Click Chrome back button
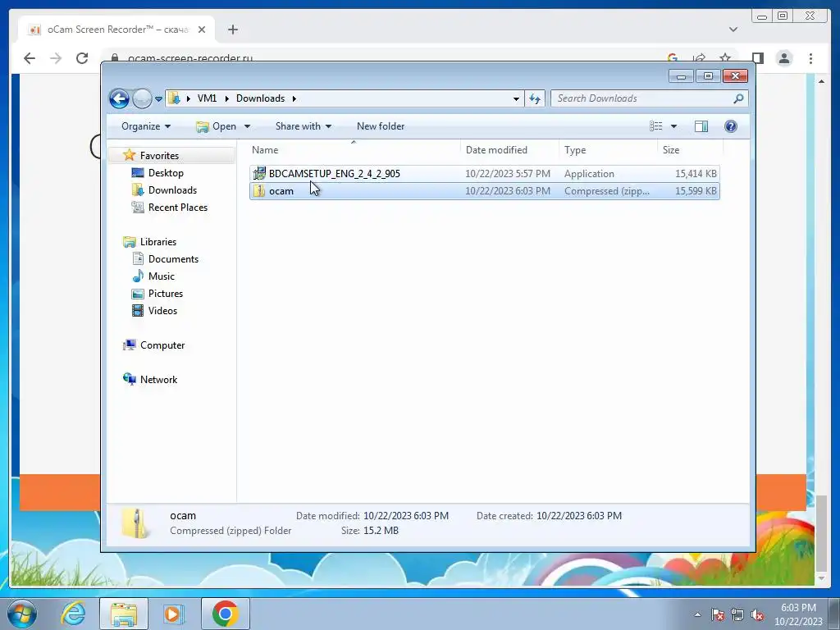Image resolution: width=840 pixels, height=630 pixels. tap(30, 58)
